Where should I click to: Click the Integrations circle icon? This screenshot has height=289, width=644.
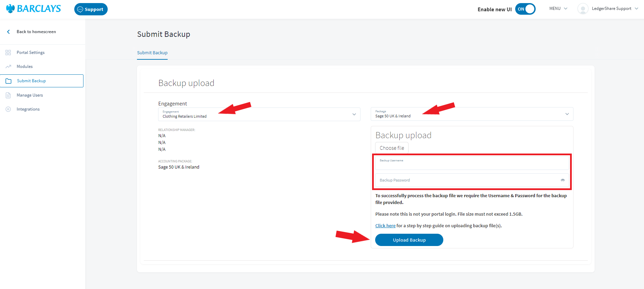click(8, 109)
